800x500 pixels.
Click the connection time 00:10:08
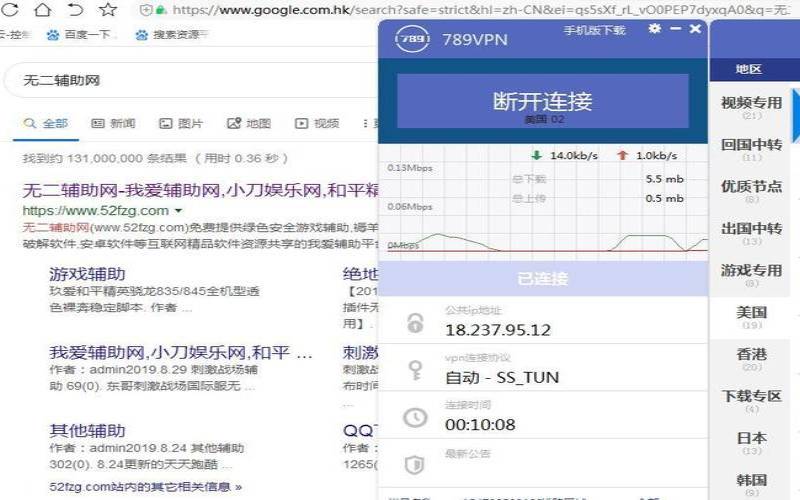tap(480, 424)
